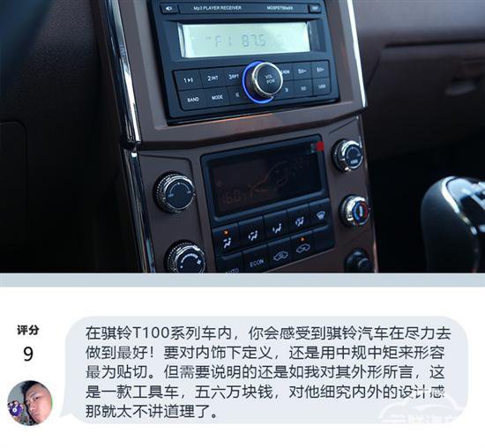485x448 pixels.
Task: Click the VOL/POW power knob
Action: (x=268, y=78)
